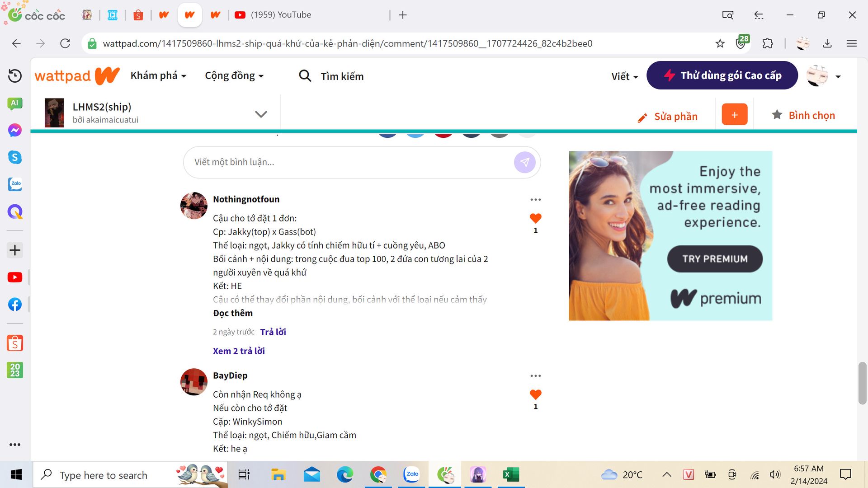Expand the Khám phá dropdown menu
This screenshot has height=488, width=868.
(158, 76)
